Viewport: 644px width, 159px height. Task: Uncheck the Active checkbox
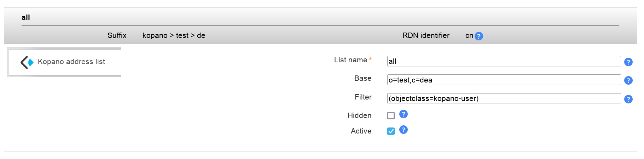[x=391, y=131]
